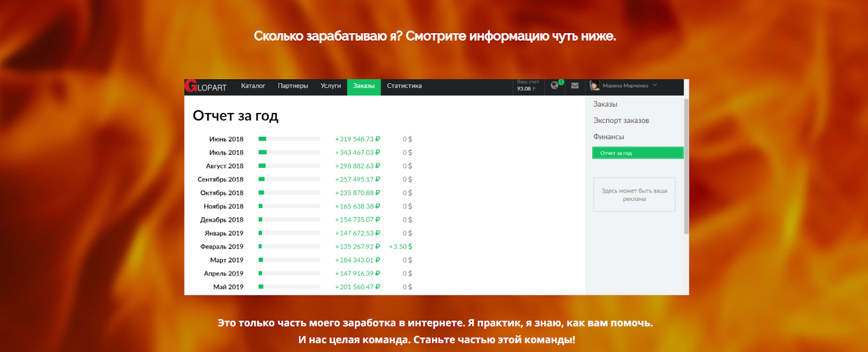868x352 pixels.
Task: Click the Июль 2018 progress bar
Action: tap(289, 153)
